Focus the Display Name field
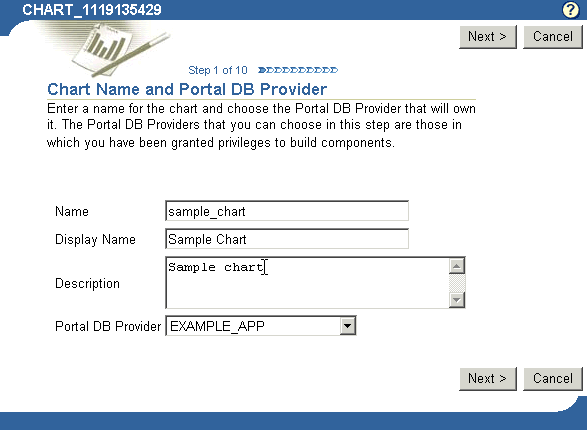Image resolution: width=587 pixels, height=430 pixels. [287, 239]
